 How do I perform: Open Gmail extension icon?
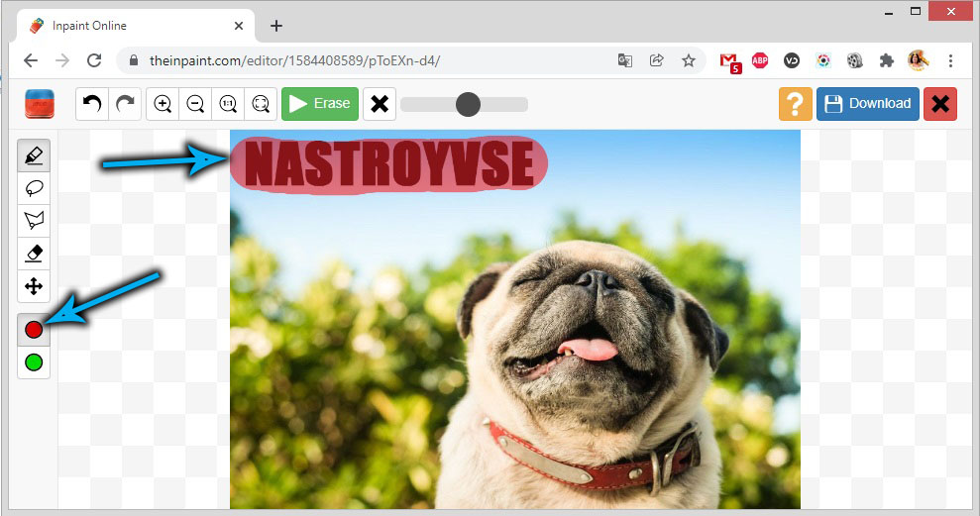coord(729,61)
